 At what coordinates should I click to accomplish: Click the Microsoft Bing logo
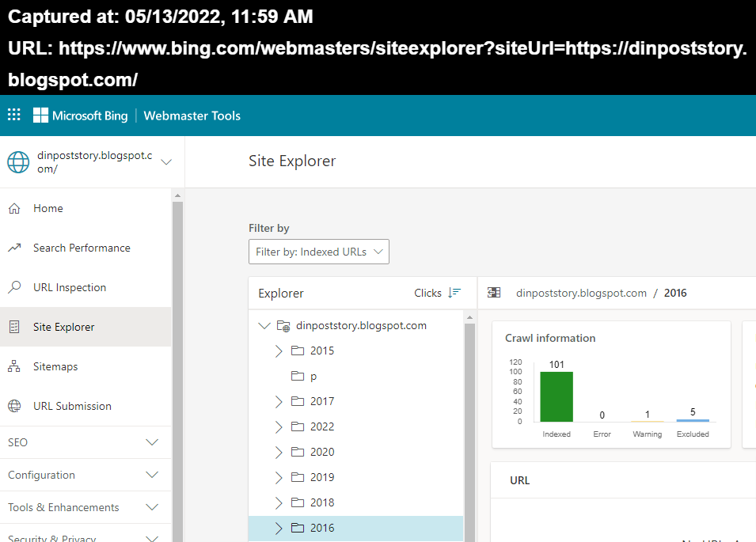click(x=81, y=116)
